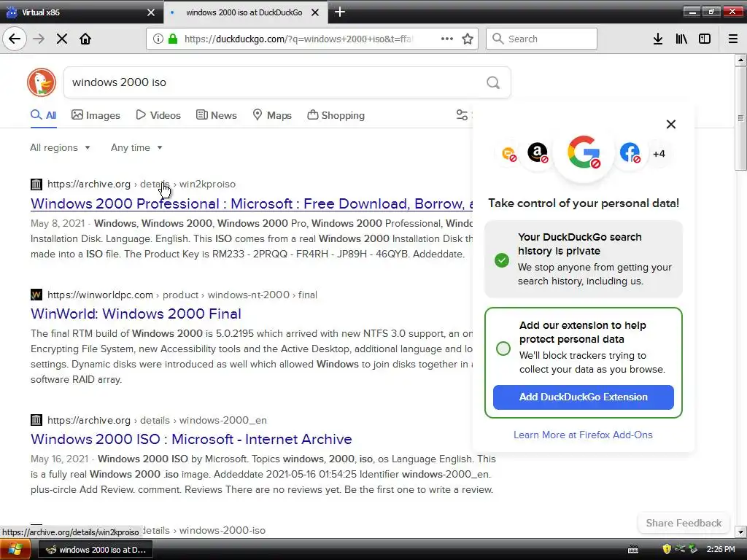Screen dimensions: 747x560
Task: Focus the Firefox address bar URL
Action: coord(298,39)
